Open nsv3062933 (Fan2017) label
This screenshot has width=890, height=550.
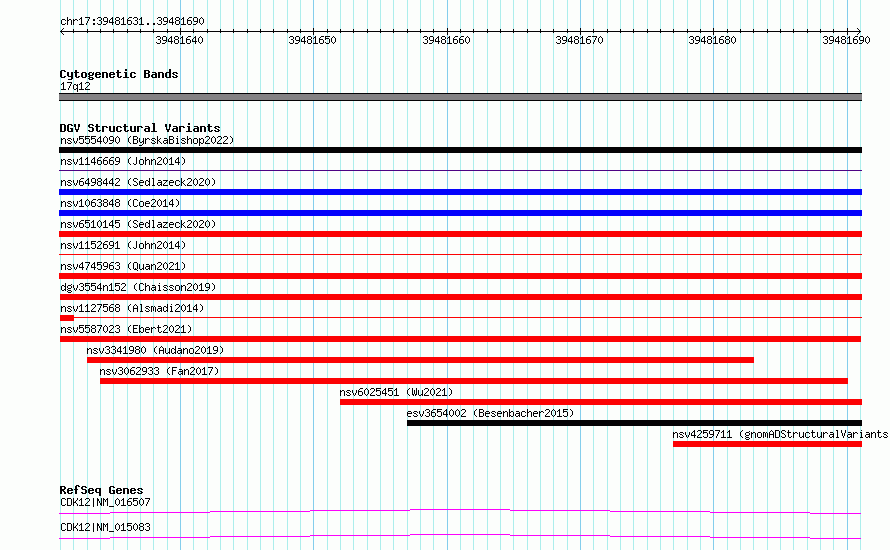tap(159, 371)
